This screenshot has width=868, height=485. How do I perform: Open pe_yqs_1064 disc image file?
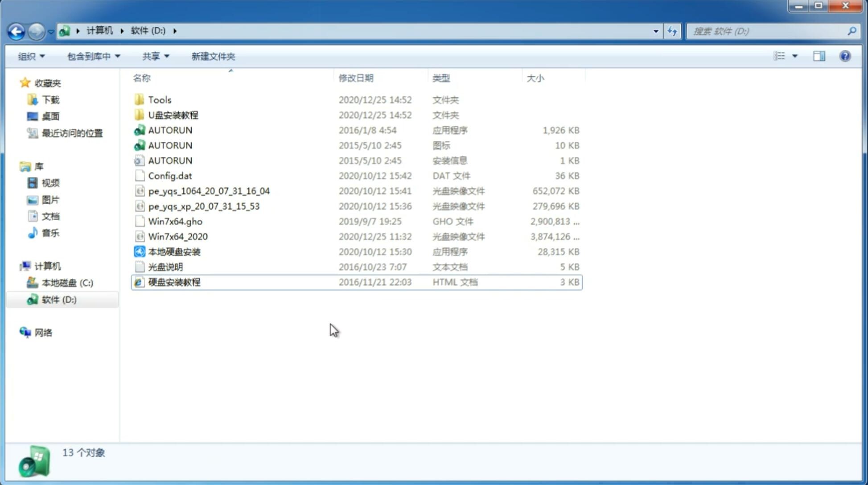(x=209, y=191)
